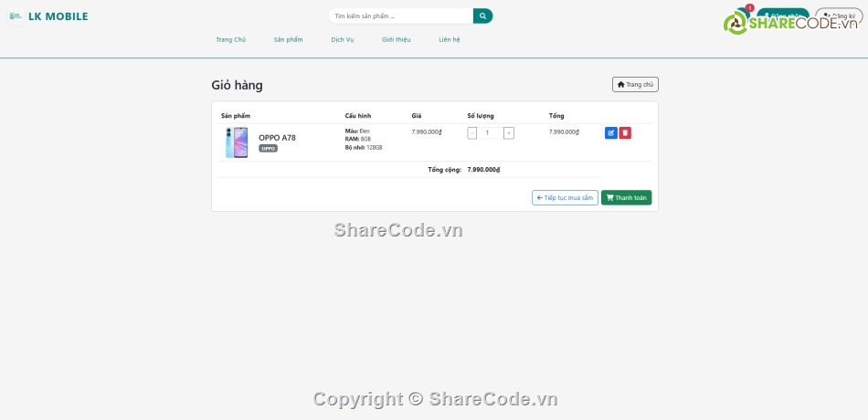Click the green Thanh toán button

[627, 197]
